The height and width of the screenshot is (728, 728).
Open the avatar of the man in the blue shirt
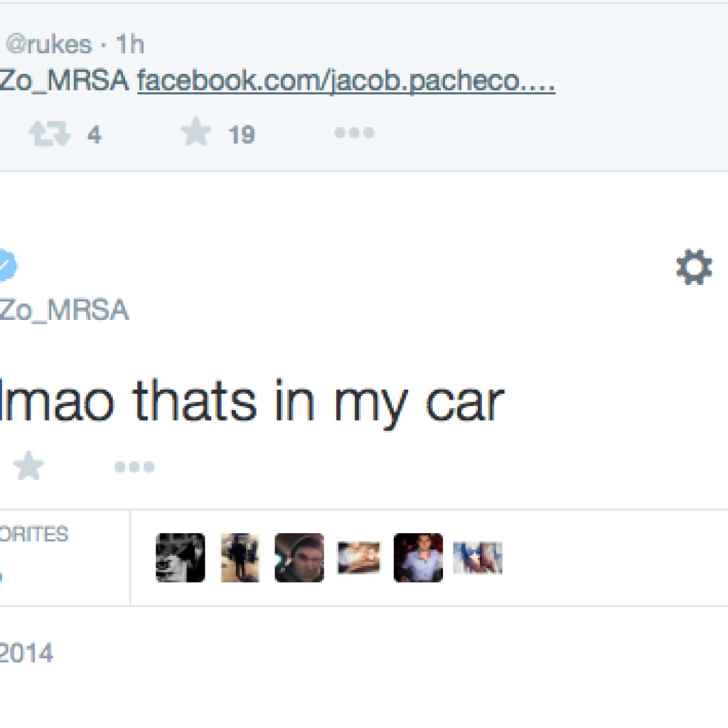418,558
